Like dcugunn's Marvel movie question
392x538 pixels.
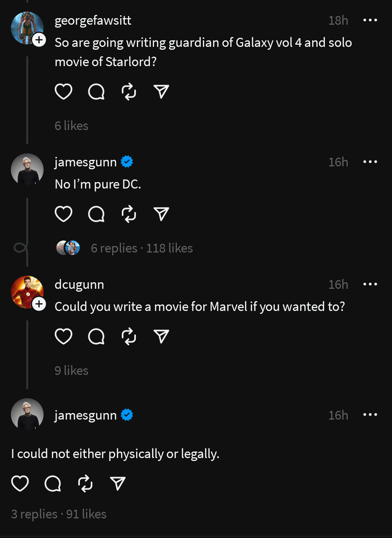pyautogui.click(x=64, y=336)
